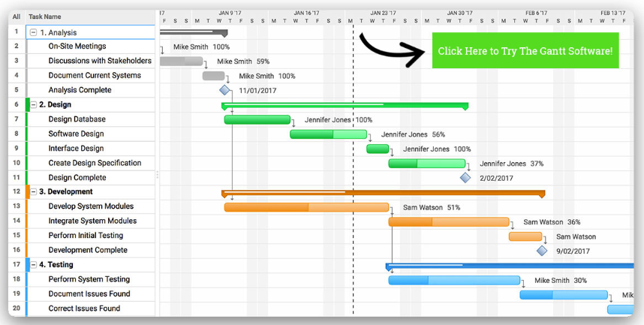The image size is (644, 325).
Task: Select the Integrate System Modules task name
Action: click(92, 221)
